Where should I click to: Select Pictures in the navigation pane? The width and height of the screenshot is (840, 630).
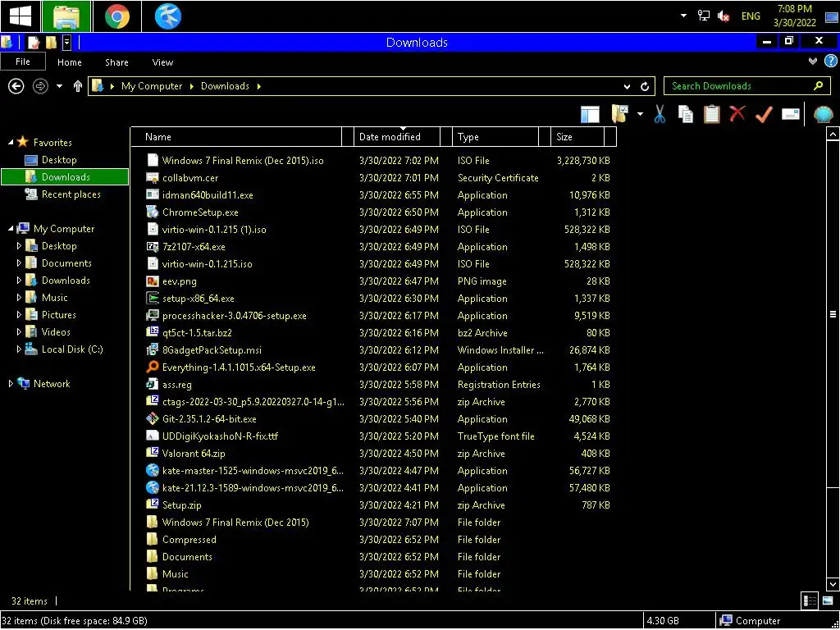point(58,315)
